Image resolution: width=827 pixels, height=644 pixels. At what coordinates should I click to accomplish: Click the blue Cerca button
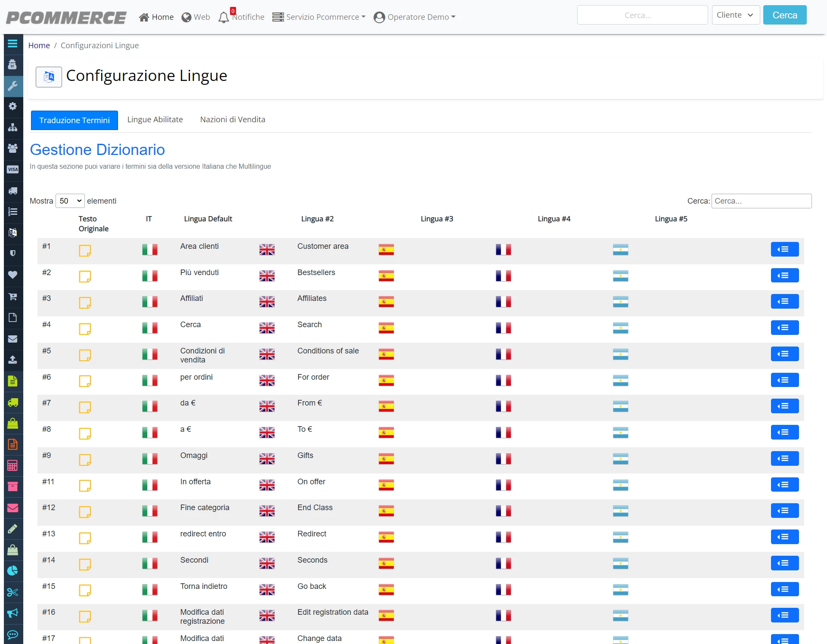(x=785, y=15)
